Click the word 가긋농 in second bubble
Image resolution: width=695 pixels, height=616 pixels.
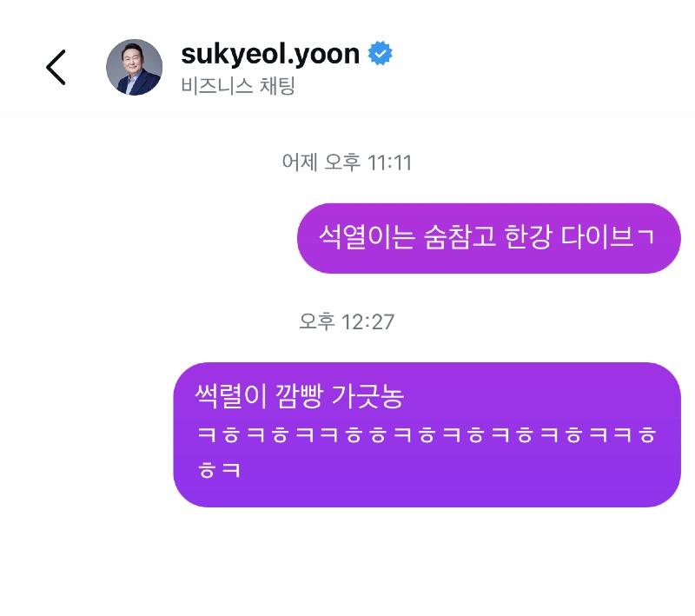tap(367, 395)
